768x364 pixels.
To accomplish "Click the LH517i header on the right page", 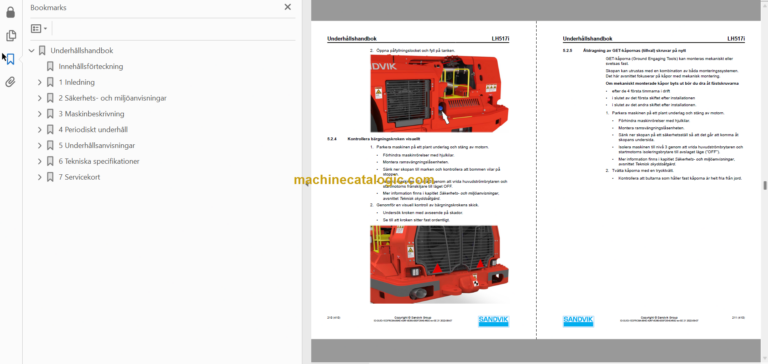I will [736, 39].
